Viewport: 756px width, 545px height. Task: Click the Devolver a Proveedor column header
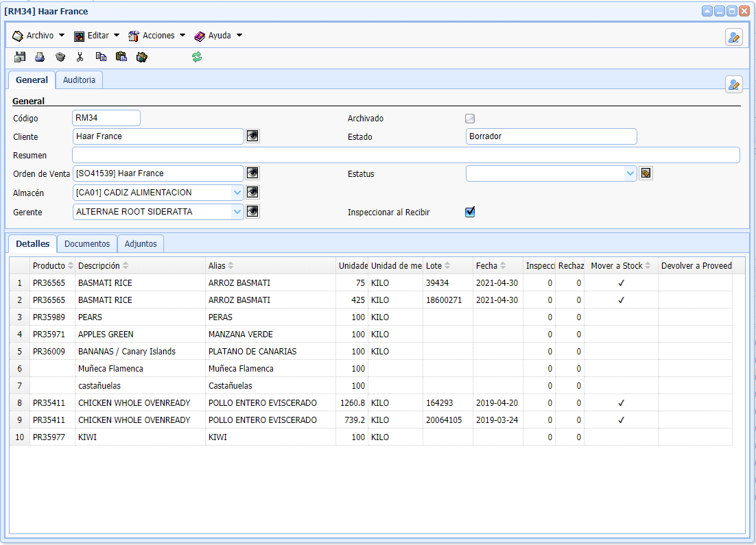[x=696, y=265]
